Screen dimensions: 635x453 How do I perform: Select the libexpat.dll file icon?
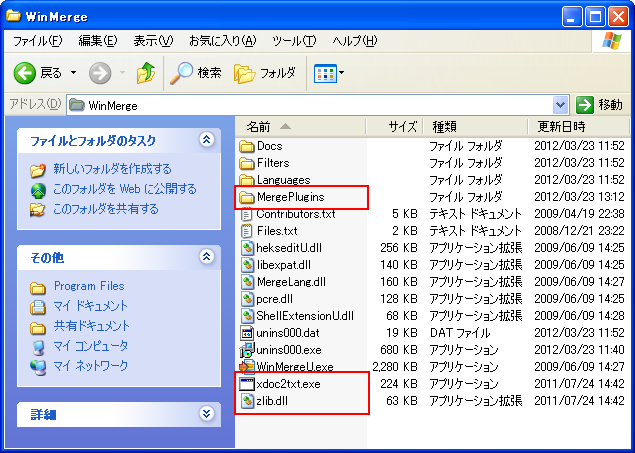[x=247, y=265]
